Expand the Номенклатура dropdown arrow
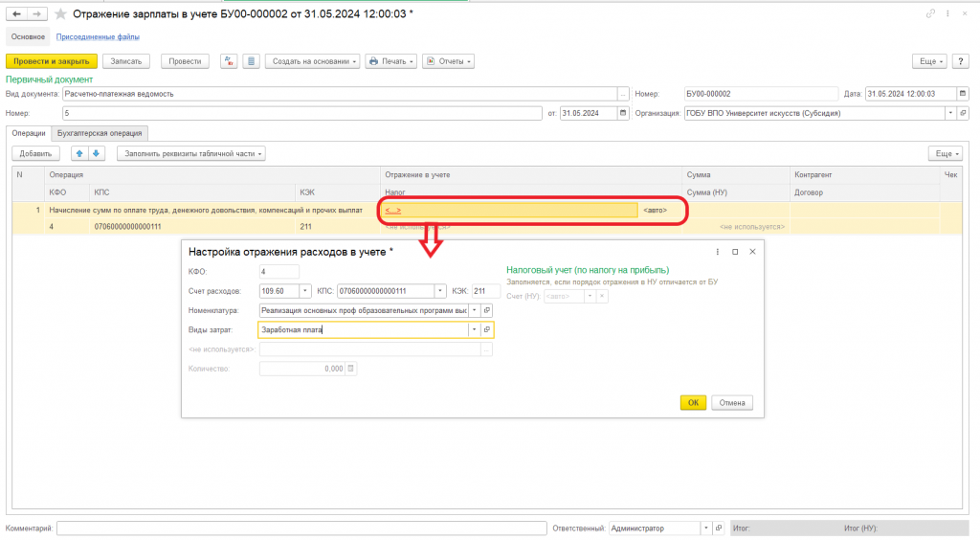The height and width of the screenshot is (540, 980). 475,310
